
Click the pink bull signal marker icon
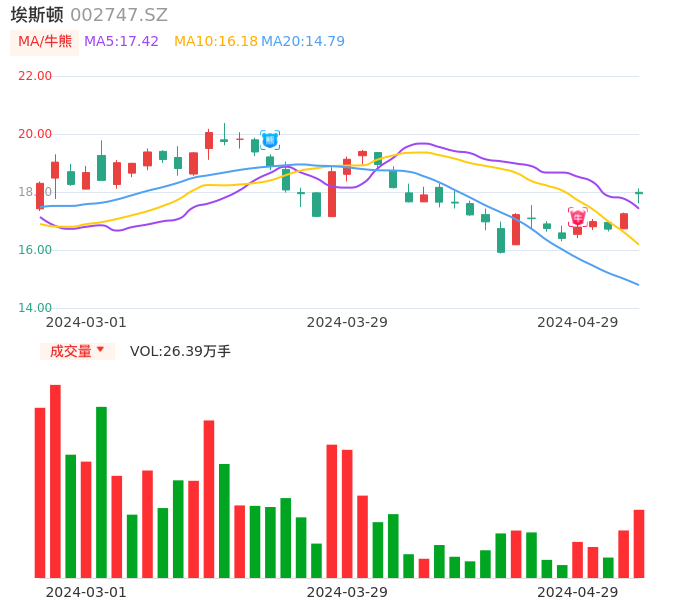(x=578, y=217)
